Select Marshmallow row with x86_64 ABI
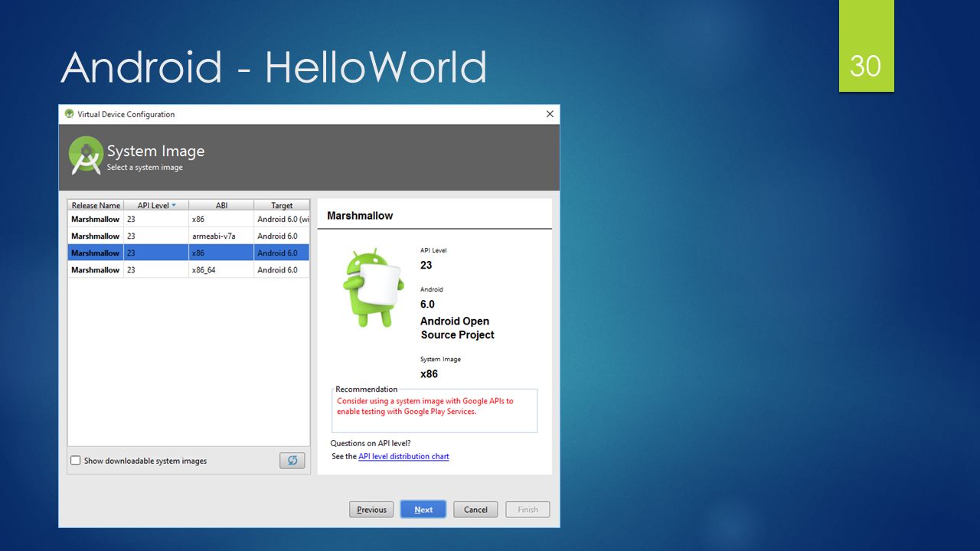This screenshot has height=551, width=980. click(x=188, y=269)
